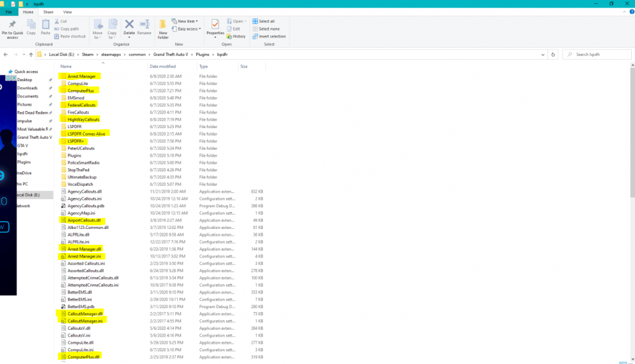The width and height of the screenshot is (635, 364).
Task: Open Pictures in navigation pane
Action: [x=24, y=105]
